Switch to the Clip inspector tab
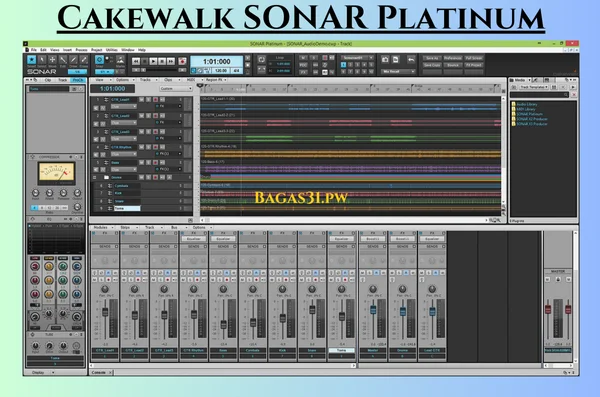The image size is (600, 397). click(48, 80)
